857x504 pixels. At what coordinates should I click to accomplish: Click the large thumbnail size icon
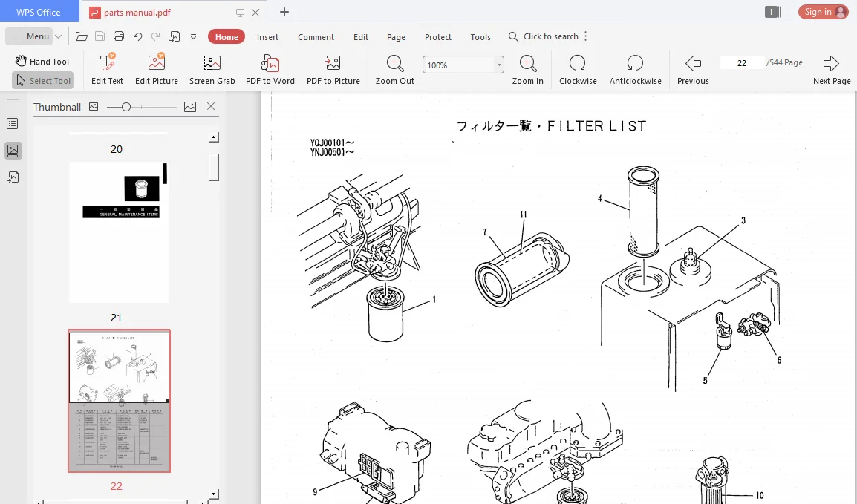(x=189, y=106)
